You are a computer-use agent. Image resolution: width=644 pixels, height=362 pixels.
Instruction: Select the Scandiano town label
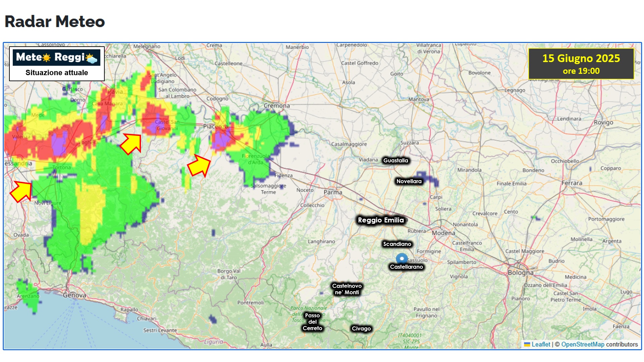397,244
